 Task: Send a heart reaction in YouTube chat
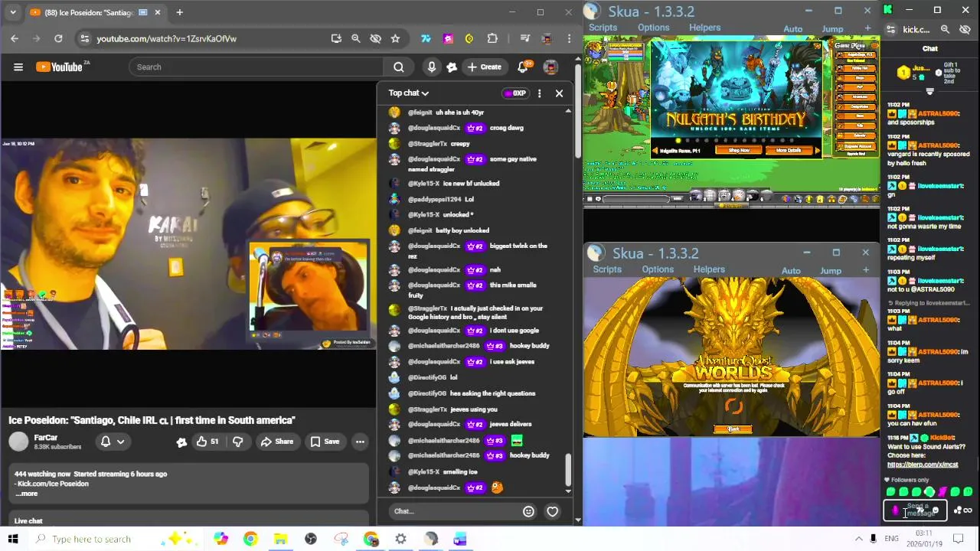(x=552, y=511)
